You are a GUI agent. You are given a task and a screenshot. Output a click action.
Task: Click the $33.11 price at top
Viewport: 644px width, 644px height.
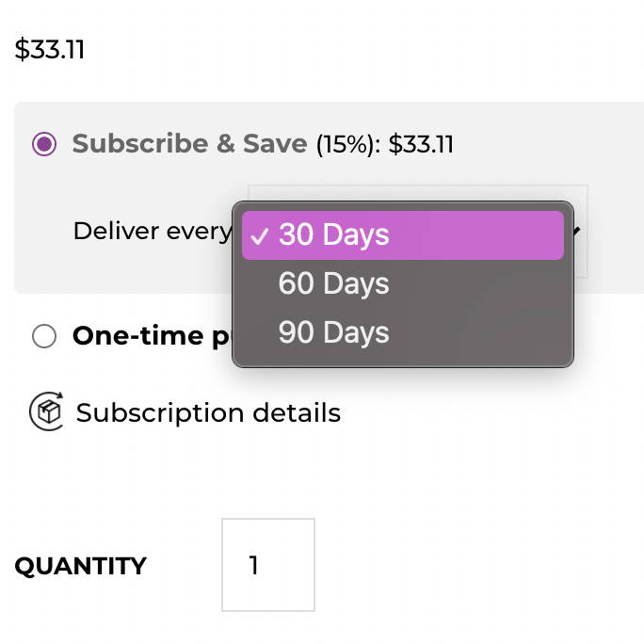[x=49, y=49]
